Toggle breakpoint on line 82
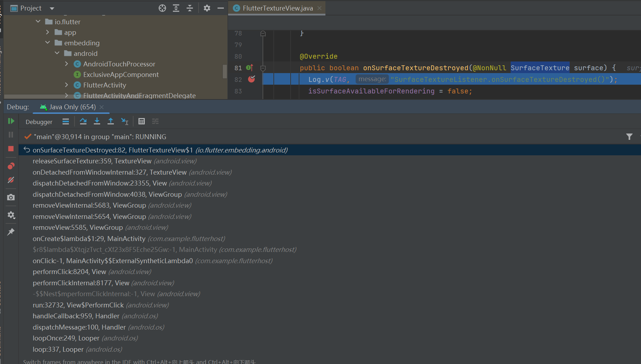The height and width of the screenshot is (364, 641). pyautogui.click(x=252, y=79)
